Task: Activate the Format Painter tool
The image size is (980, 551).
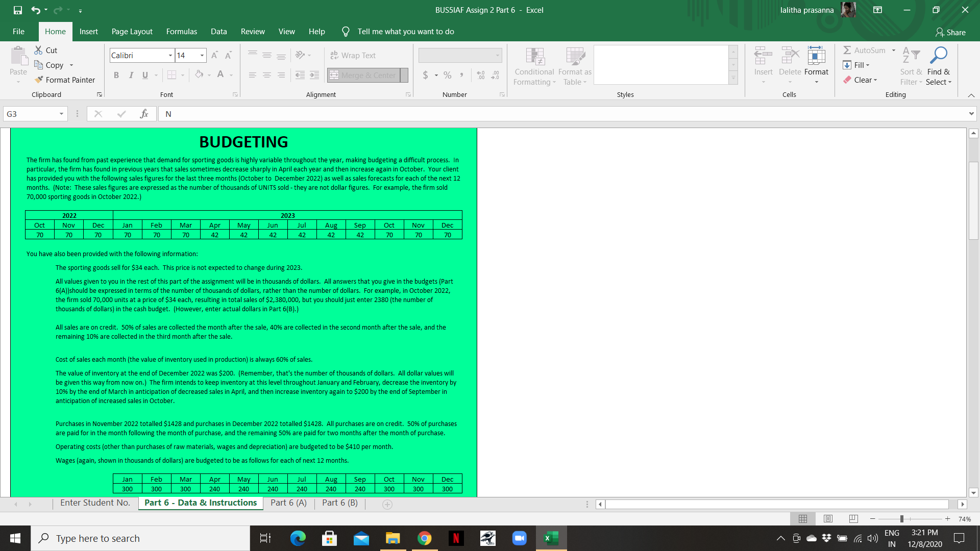Action: coord(65,80)
